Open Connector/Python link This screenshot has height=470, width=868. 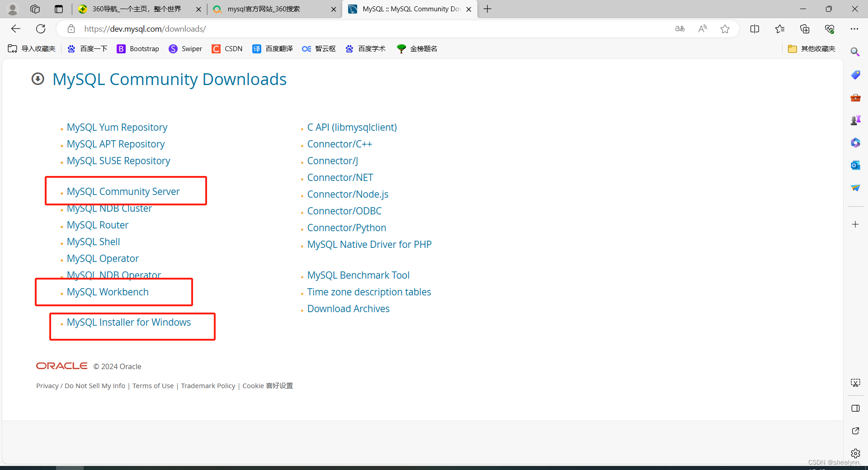pos(347,228)
